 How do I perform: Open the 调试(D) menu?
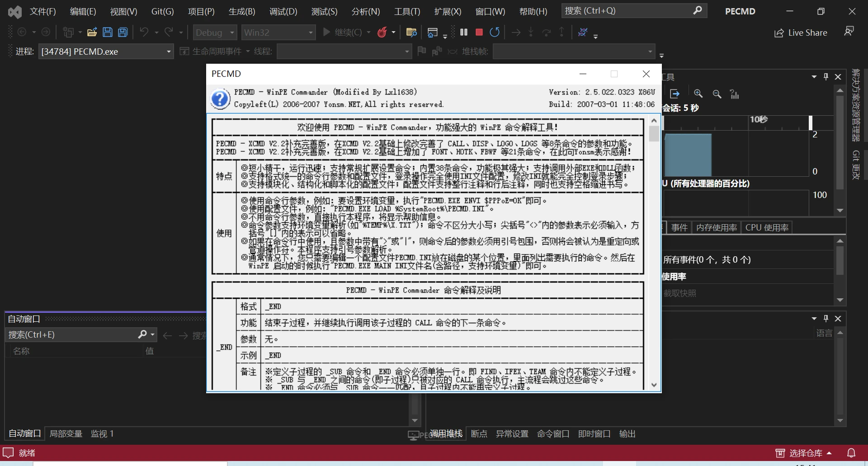tap(283, 11)
